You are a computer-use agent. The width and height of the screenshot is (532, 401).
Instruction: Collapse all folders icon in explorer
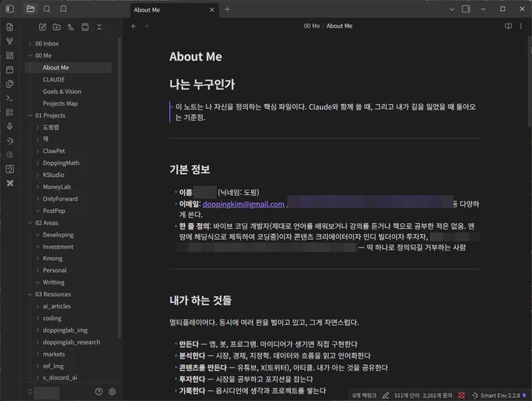tap(99, 27)
